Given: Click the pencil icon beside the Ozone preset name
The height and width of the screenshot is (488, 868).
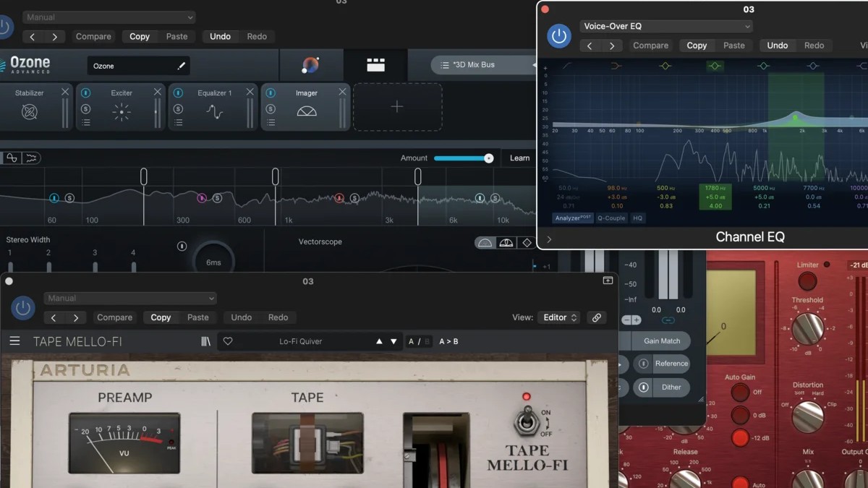Looking at the screenshot, I should coord(181,66).
